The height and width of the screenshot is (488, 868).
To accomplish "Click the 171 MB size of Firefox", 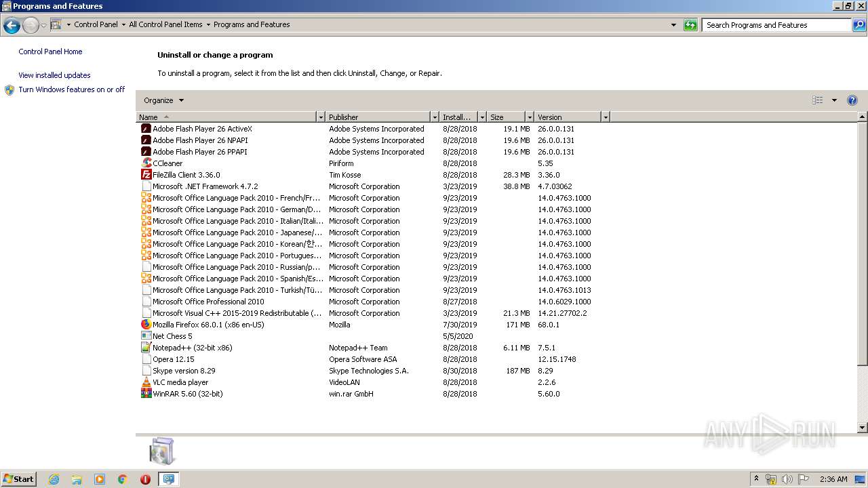I will coord(518,325).
